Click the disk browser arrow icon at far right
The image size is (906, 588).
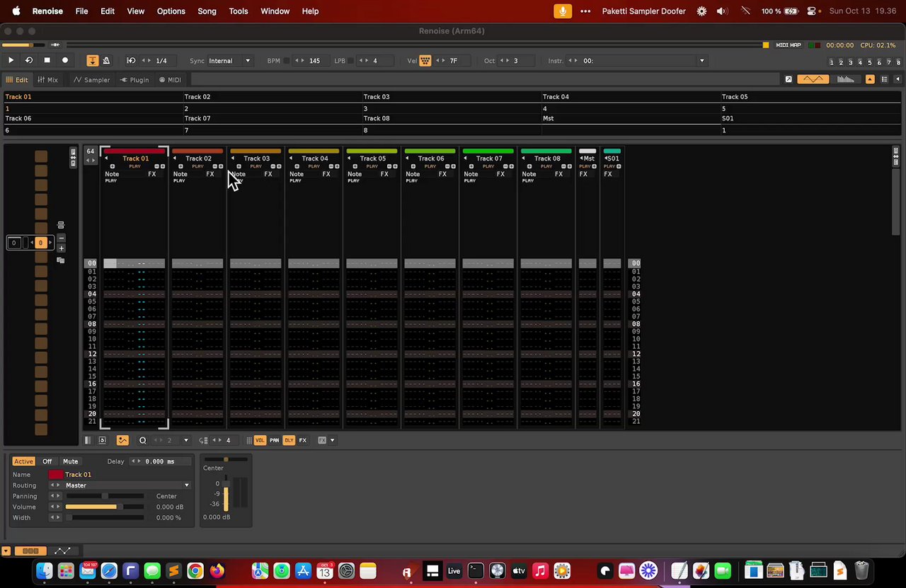(x=898, y=79)
